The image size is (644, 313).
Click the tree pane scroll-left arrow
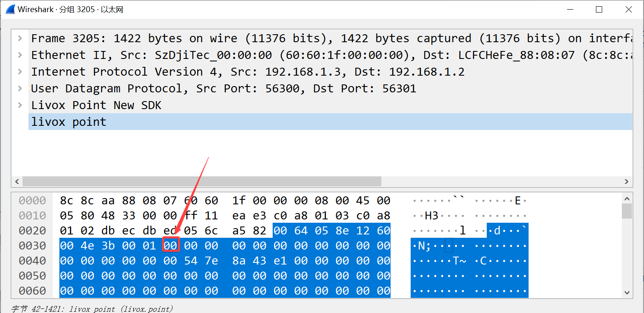tap(17, 181)
